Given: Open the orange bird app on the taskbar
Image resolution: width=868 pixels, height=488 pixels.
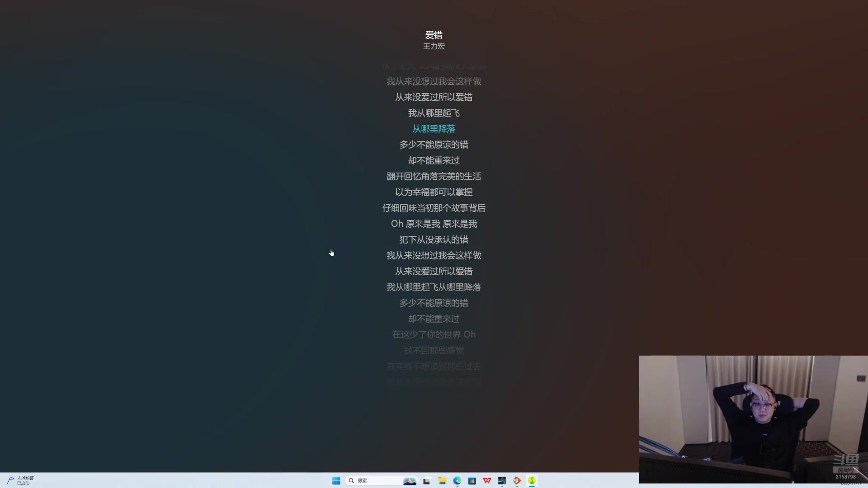Looking at the screenshot, I should click(517, 481).
